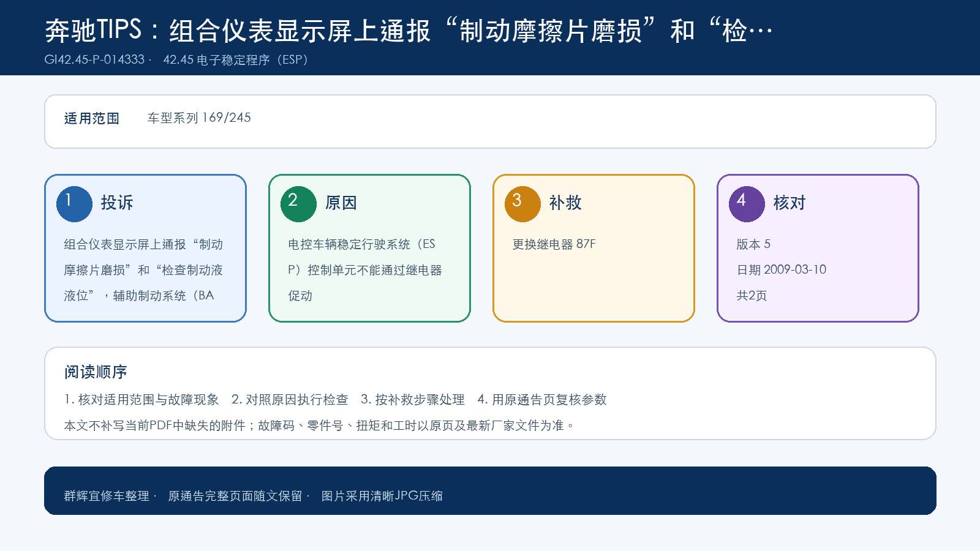Screen dimensions: 980x551
Task: Click the blue number 1 circle
Action: tap(74, 204)
